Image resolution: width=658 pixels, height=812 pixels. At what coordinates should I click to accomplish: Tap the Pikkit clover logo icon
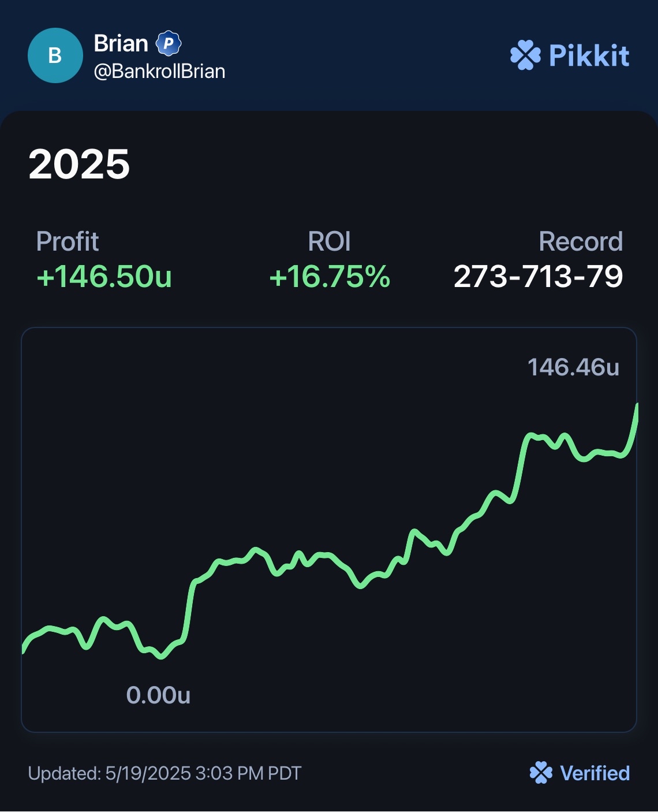click(x=525, y=55)
